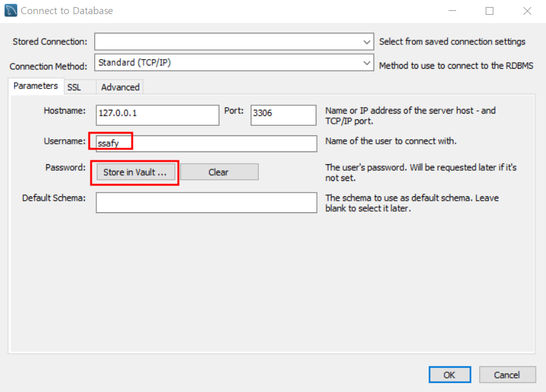Click the 'Username:' label
Screen dimensions: 546x392
[64, 141]
